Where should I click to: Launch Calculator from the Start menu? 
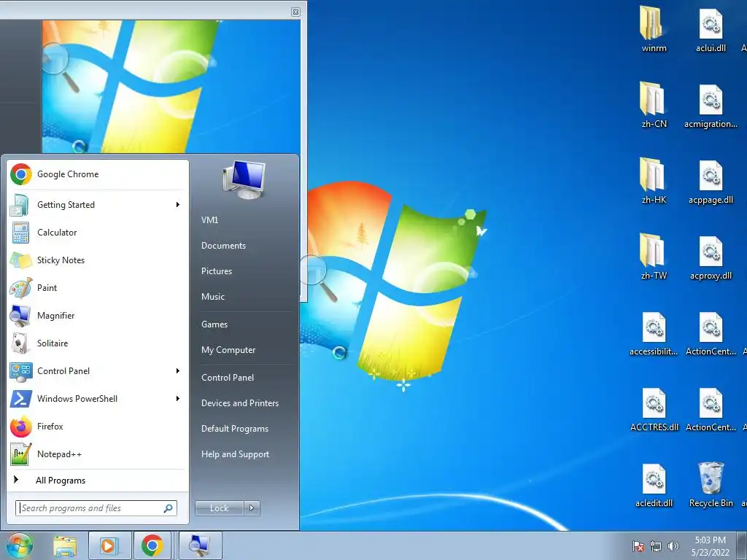(98, 233)
